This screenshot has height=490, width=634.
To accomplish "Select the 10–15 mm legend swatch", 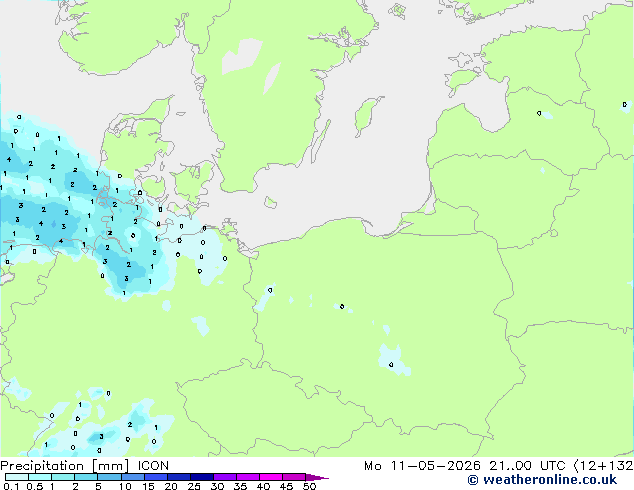I will pos(132,477).
